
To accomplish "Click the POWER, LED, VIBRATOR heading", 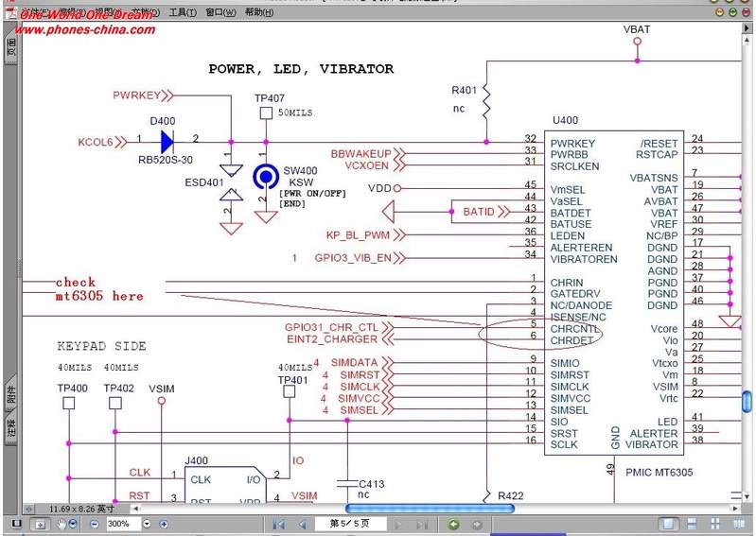I will coord(301,69).
